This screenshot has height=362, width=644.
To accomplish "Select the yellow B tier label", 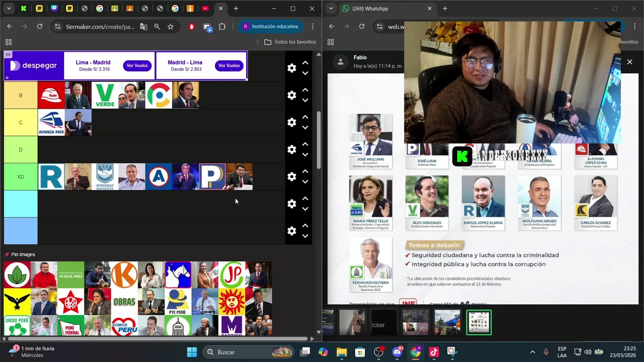I will (21, 95).
